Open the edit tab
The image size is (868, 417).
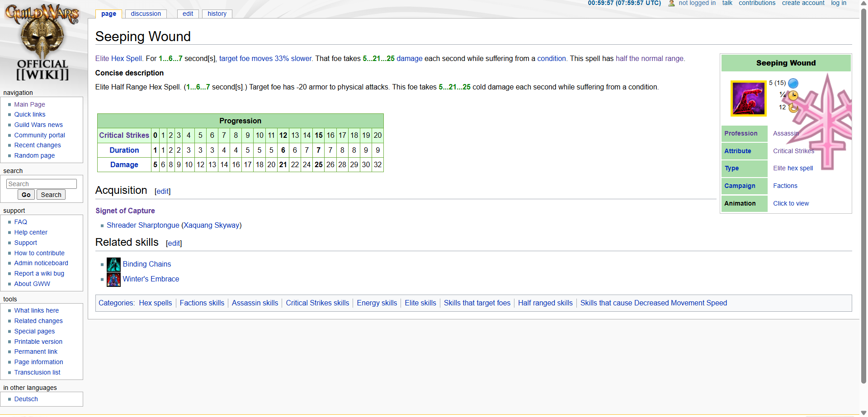[x=188, y=14]
